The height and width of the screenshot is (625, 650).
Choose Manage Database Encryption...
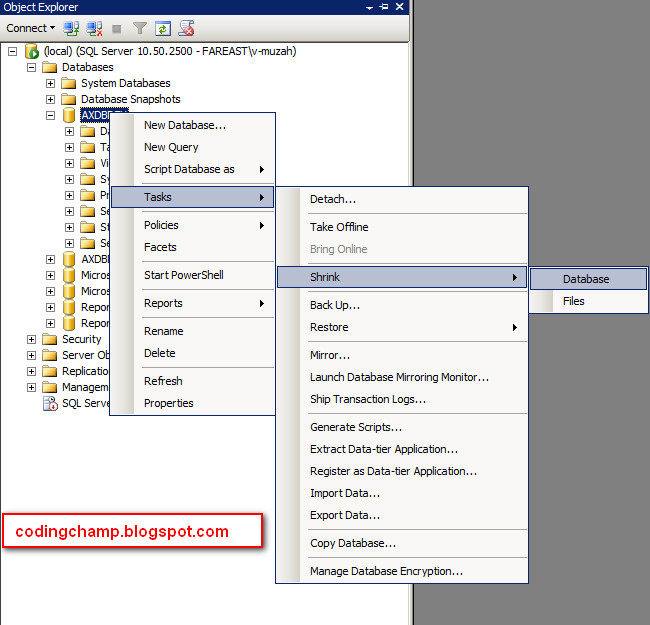pos(402,571)
